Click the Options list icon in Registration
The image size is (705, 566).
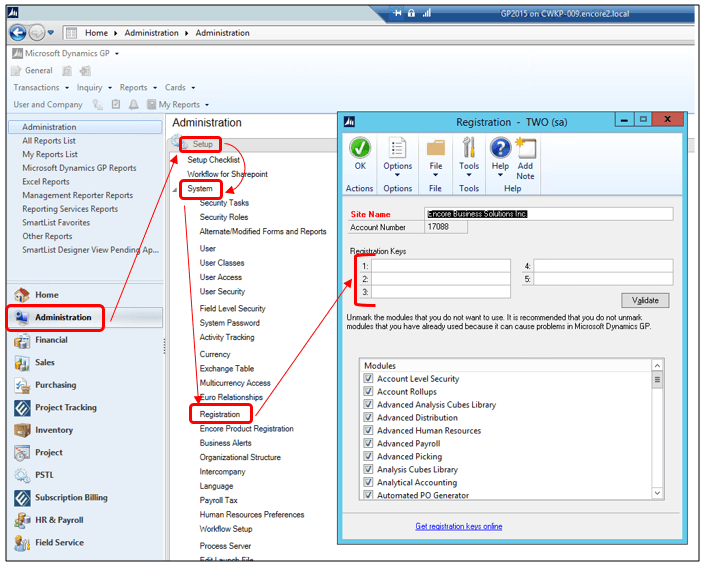397,148
